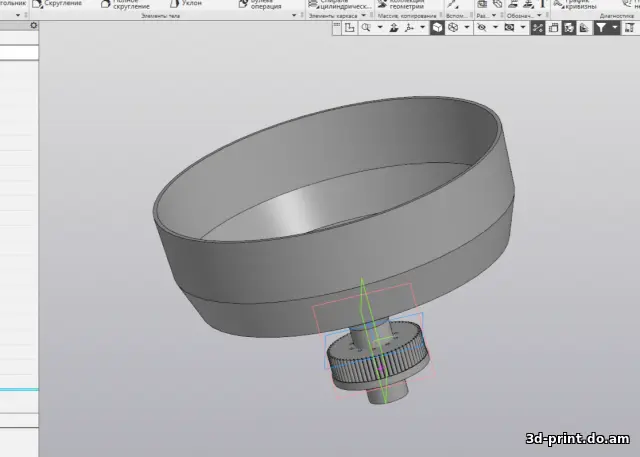
Task: Open zoom options dropdown arrow
Action: coord(380,28)
